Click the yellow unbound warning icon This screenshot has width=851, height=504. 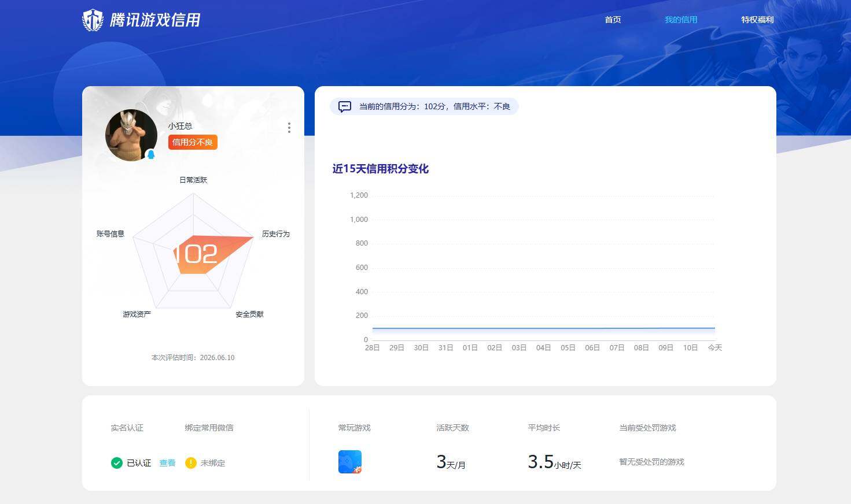(x=191, y=463)
